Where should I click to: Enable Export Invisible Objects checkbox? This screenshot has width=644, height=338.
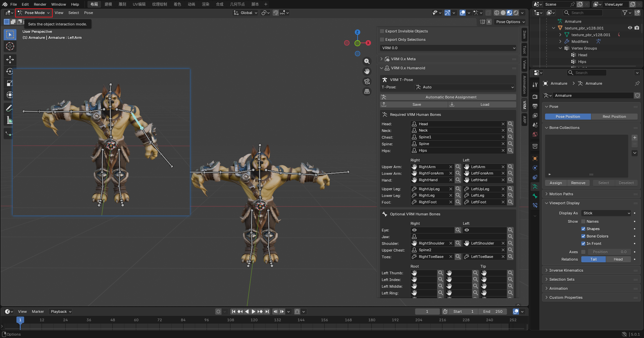tap(382, 31)
